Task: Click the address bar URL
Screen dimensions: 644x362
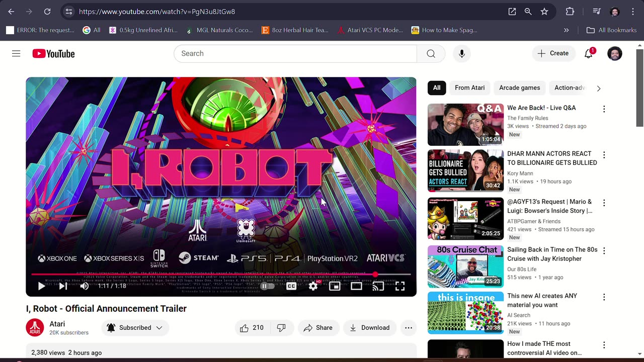Action: pyautogui.click(x=157, y=12)
